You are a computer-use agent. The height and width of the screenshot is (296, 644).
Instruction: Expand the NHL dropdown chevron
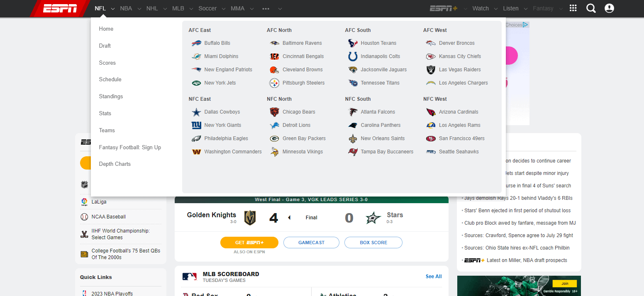(165, 9)
